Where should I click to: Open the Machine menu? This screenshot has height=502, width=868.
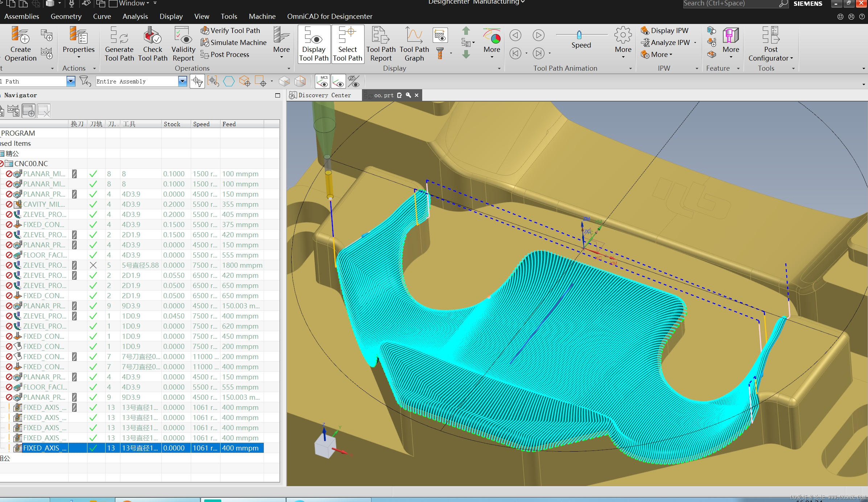point(262,16)
